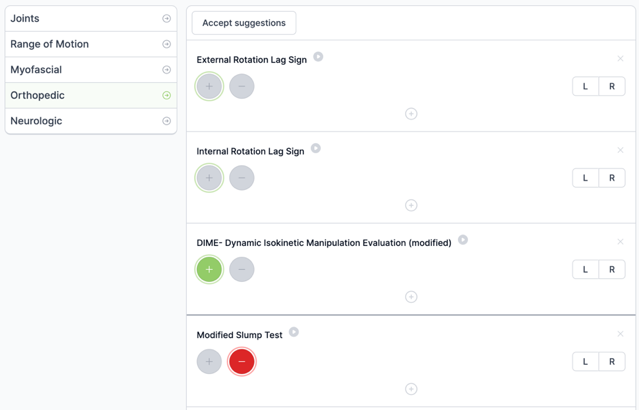Expand Range of Motion arrow
Image resolution: width=639 pixels, height=410 pixels.
(167, 44)
